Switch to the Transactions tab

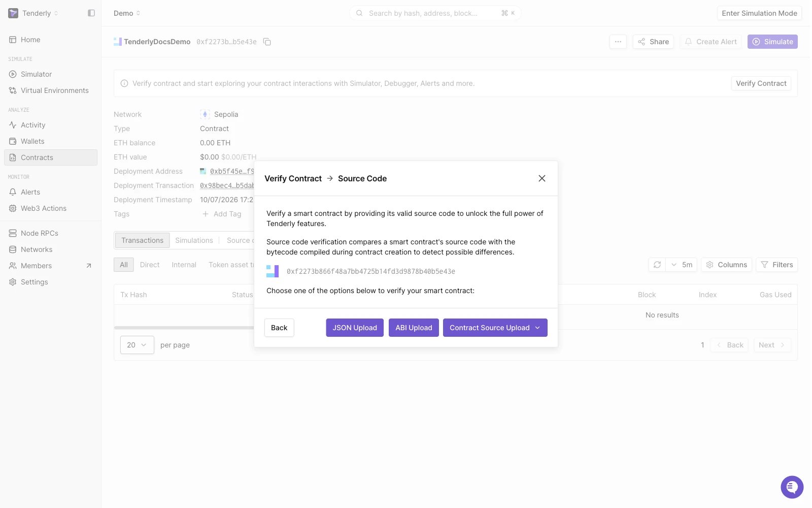142,240
